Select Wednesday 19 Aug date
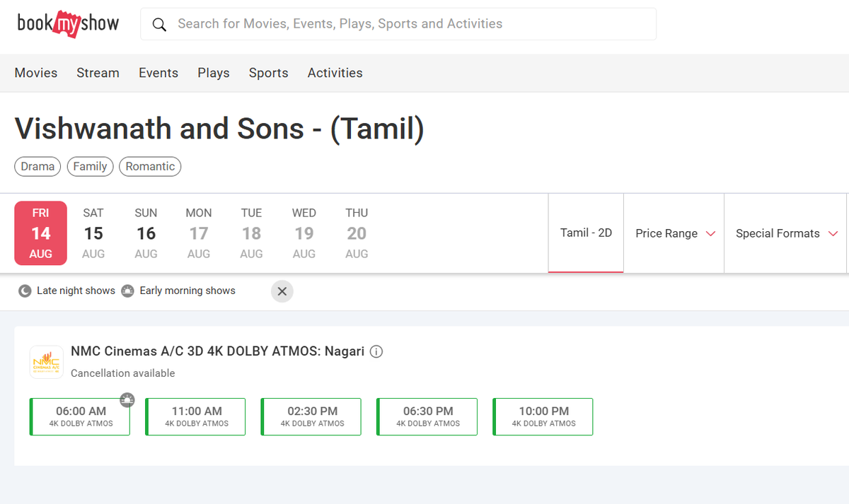The image size is (849, 504). click(x=304, y=233)
